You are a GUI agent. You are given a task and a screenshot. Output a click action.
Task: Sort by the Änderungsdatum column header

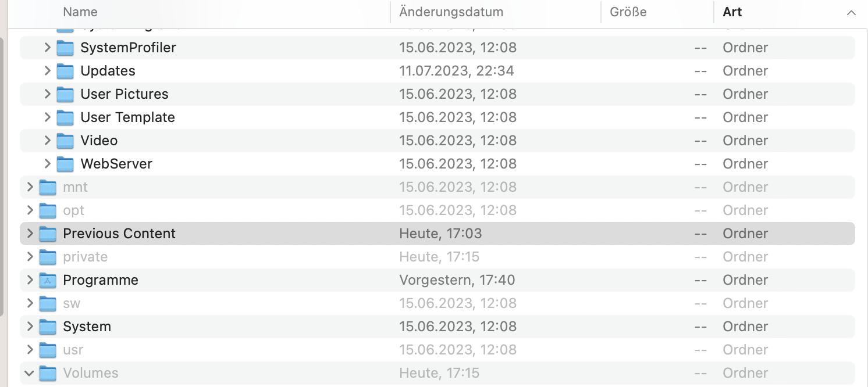451,12
